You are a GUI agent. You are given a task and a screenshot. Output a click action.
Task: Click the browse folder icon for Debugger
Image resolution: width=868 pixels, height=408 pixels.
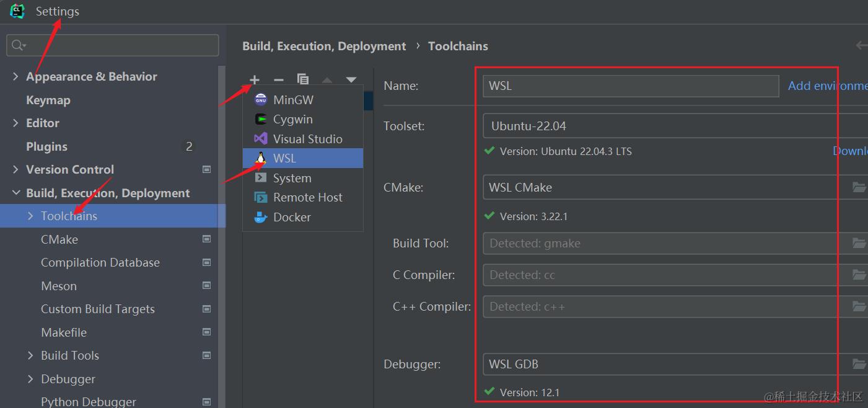coord(859,364)
